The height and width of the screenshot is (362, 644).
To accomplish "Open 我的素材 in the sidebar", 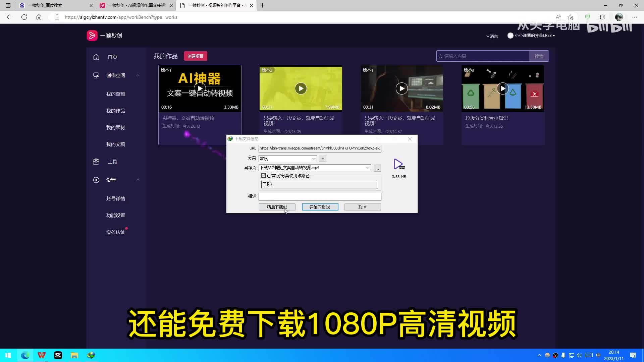I will pos(116,127).
